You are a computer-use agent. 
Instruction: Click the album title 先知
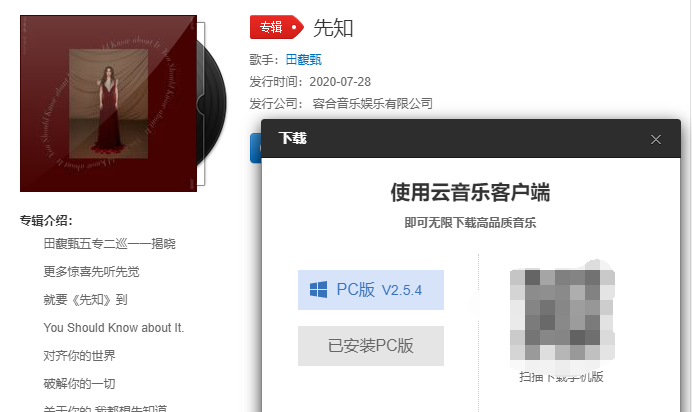(x=333, y=28)
